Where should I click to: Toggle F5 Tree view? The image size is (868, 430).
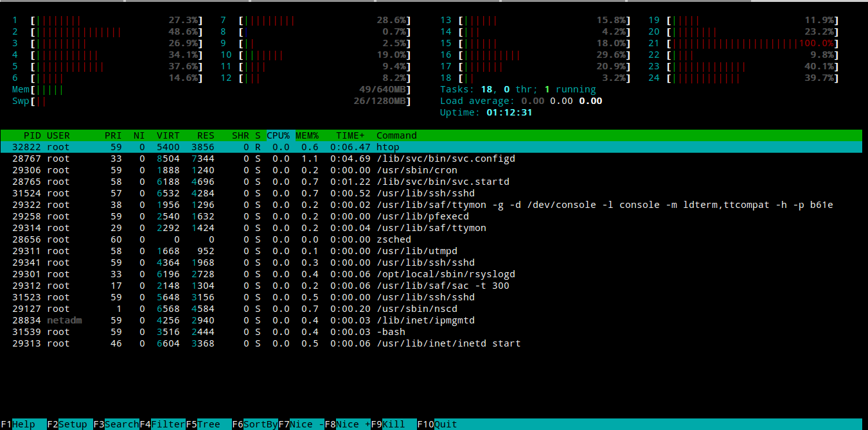209,424
